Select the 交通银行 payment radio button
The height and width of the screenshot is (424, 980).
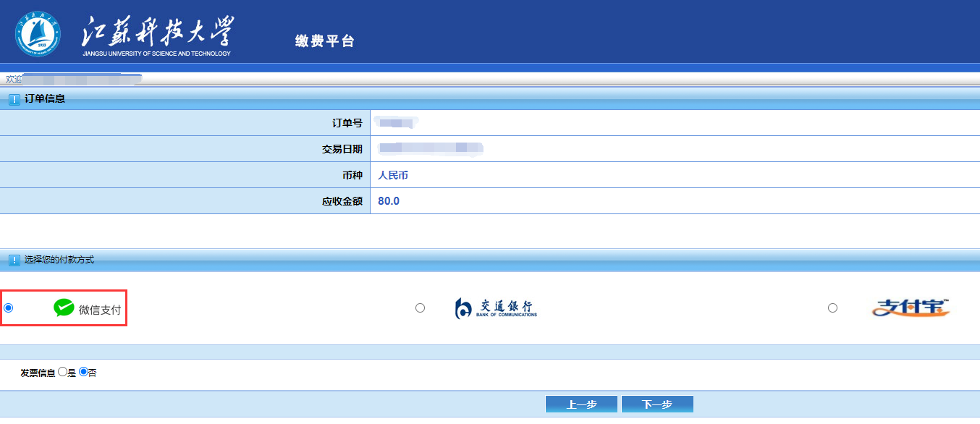[420, 308]
